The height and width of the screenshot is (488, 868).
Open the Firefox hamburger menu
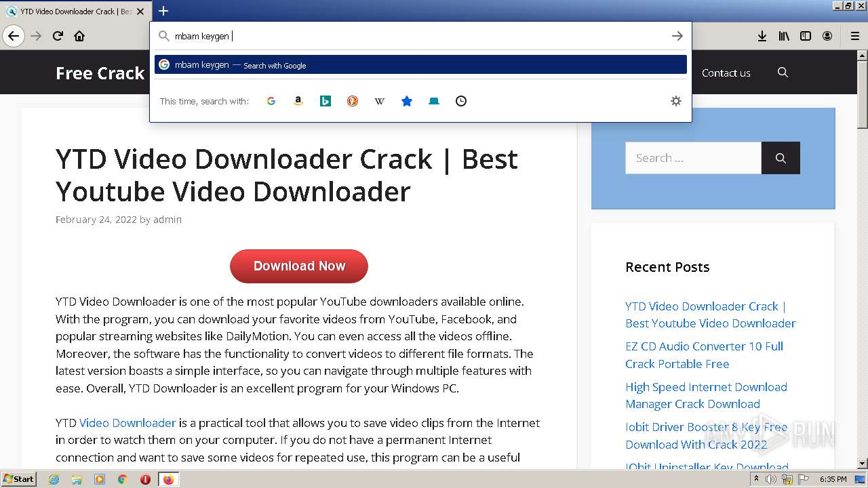tap(854, 36)
